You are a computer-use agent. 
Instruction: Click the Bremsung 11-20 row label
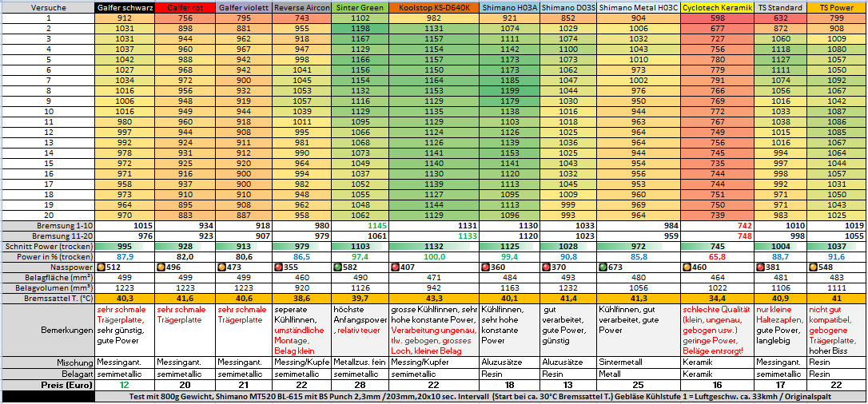tap(48, 236)
